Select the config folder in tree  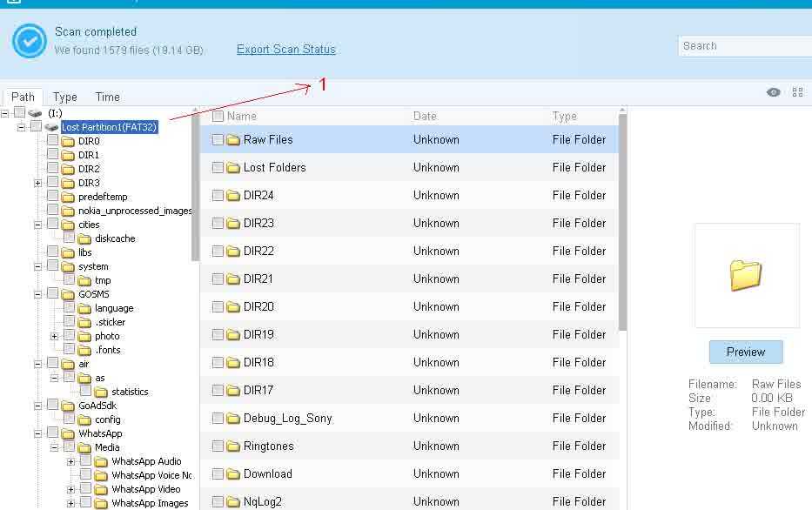pyautogui.click(x=108, y=419)
